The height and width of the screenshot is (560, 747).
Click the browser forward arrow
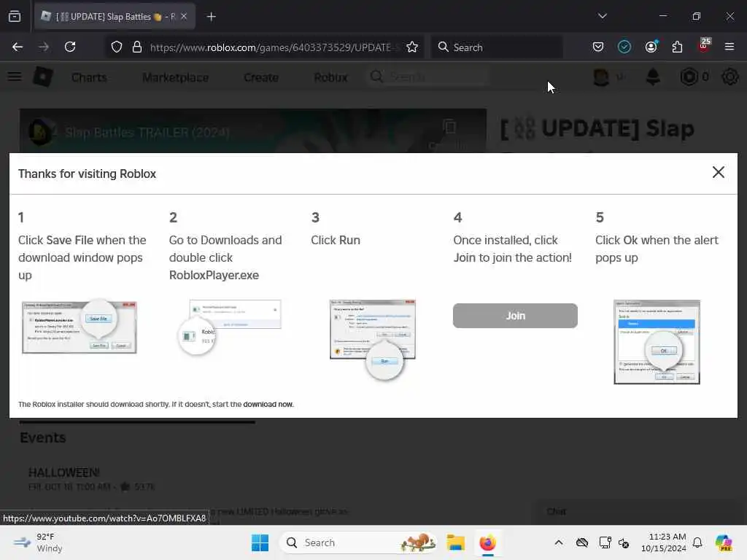pyautogui.click(x=44, y=47)
